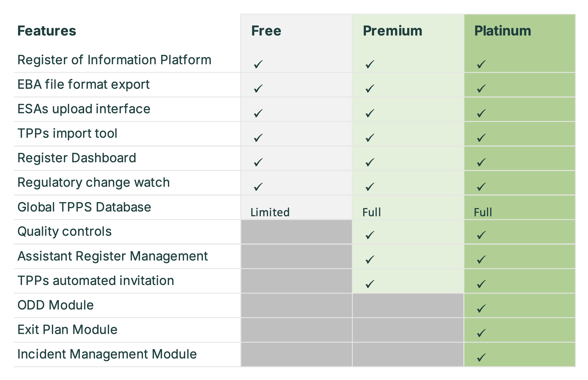Screen dimensions: 588x380
Task: Click the Free checkmark for Regulatory change watch
Action: coord(258,187)
